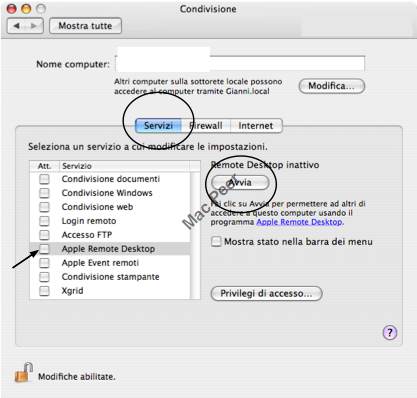Image resolution: width=417 pixels, height=398 pixels.
Task: Click the Avvia button
Action: pyautogui.click(x=240, y=182)
